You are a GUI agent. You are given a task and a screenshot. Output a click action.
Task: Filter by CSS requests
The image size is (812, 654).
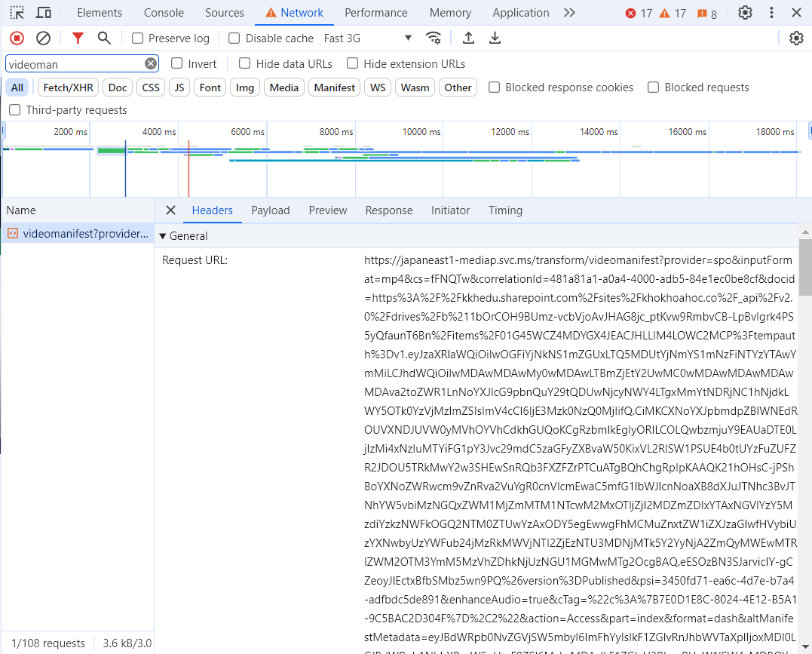pos(151,88)
